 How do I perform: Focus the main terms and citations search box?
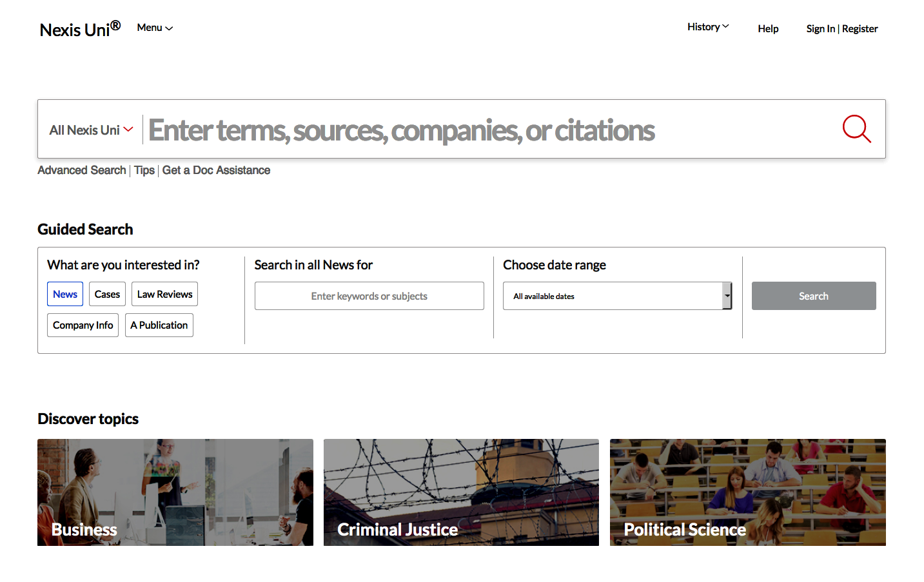click(490, 130)
